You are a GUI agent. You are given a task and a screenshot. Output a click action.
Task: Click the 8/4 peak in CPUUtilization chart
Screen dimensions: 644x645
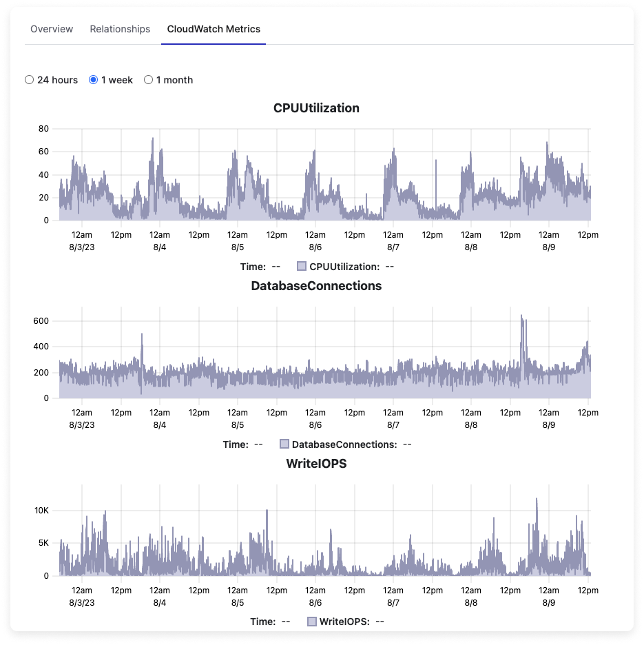[153, 139]
